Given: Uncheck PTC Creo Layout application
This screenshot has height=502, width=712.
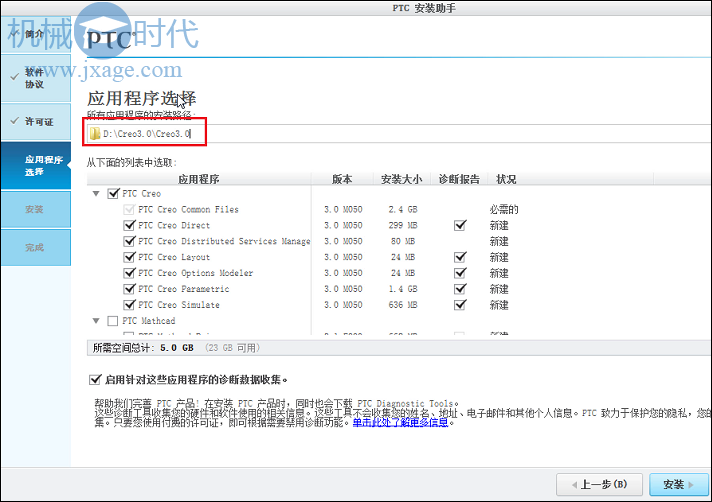Looking at the screenshot, I should [129, 257].
